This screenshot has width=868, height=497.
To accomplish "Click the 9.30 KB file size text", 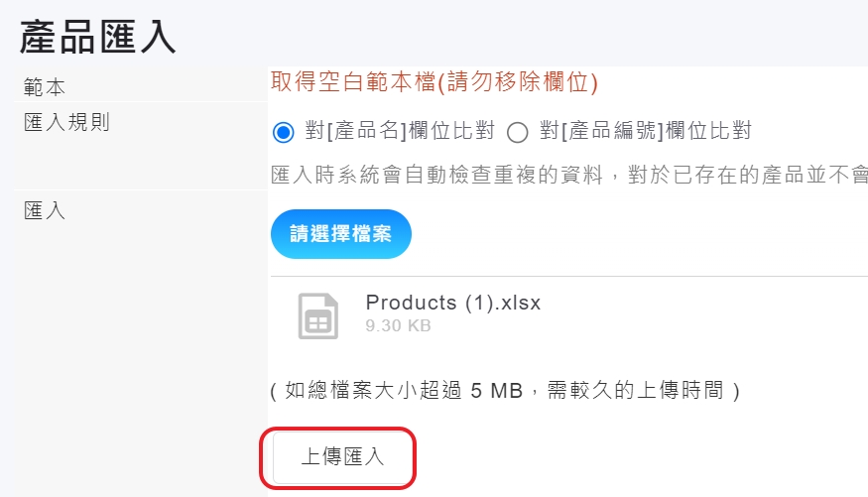I will [x=398, y=325].
